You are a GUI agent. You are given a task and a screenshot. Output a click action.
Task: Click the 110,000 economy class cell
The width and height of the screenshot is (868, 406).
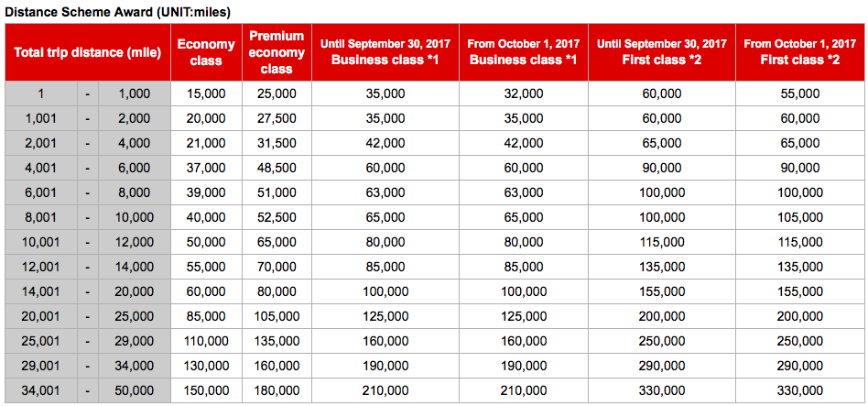206,341
